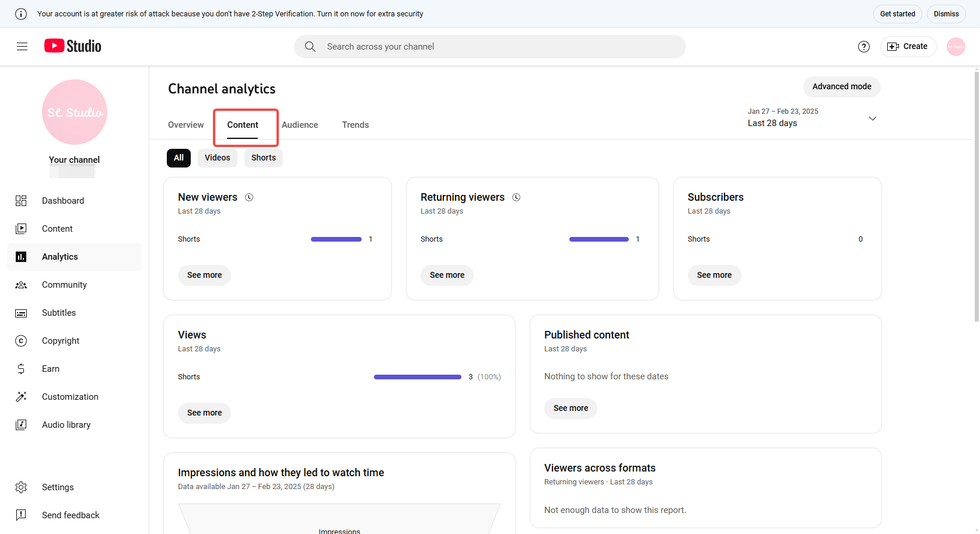Switch to the Audience tab

[x=300, y=124]
